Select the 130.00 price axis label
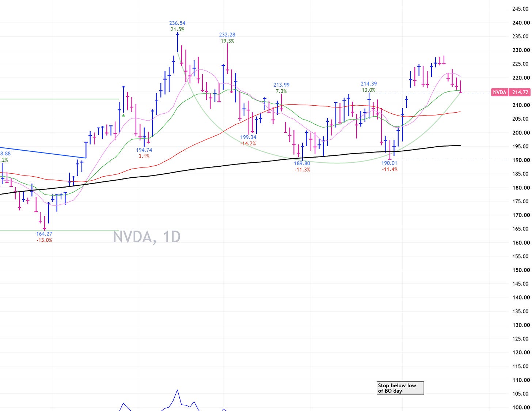This screenshot has height=411, width=532. pos(521,325)
